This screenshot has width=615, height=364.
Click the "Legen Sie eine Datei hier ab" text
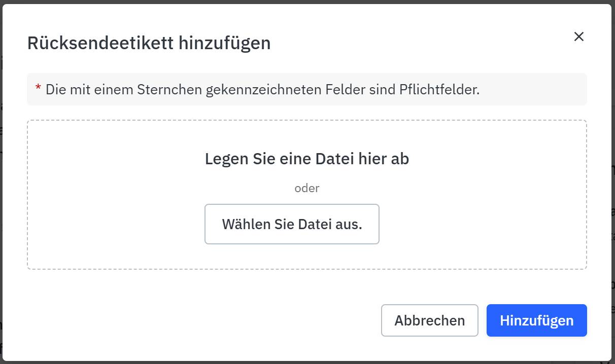(x=306, y=158)
